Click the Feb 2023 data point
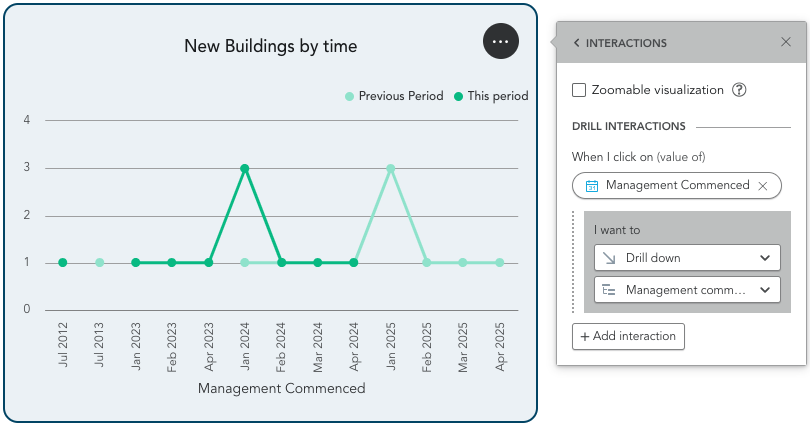This screenshot has height=429, width=810. pyautogui.click(x=172, y=263)
